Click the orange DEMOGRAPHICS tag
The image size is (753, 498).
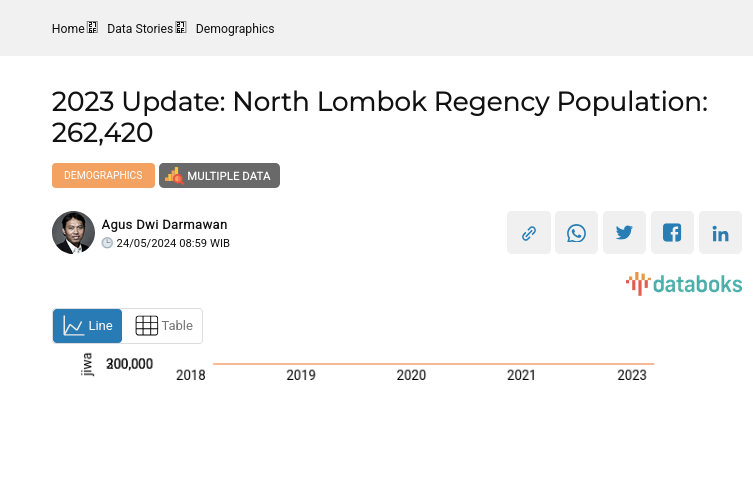click(x=103, y=176)
